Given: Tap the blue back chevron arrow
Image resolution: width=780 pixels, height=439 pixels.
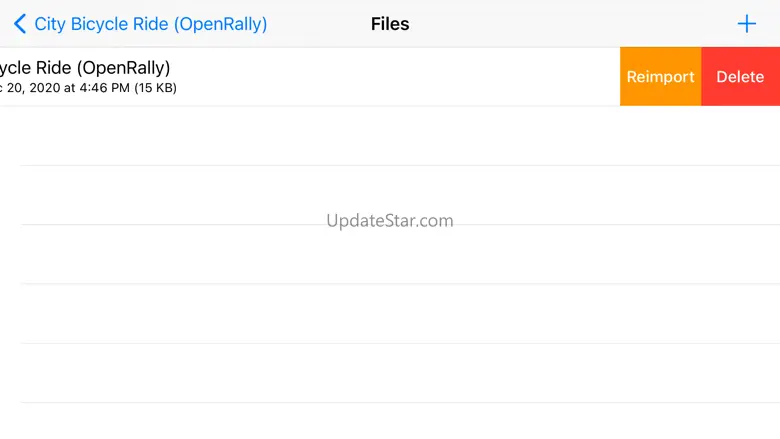Looking at the screenshot, I should pos(20,24).
